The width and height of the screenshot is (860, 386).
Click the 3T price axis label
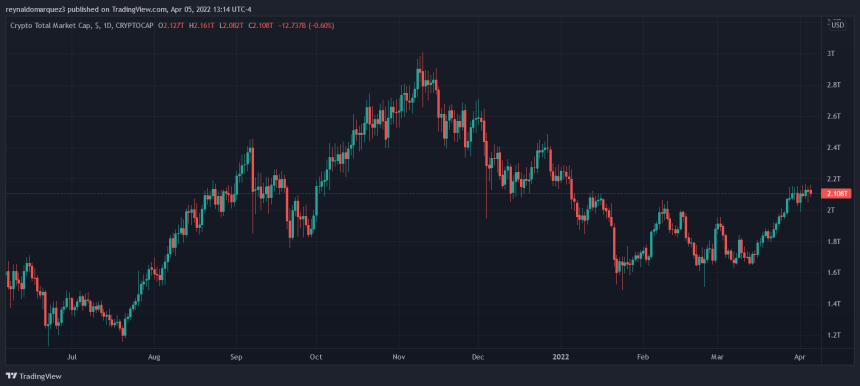(830, 53)
